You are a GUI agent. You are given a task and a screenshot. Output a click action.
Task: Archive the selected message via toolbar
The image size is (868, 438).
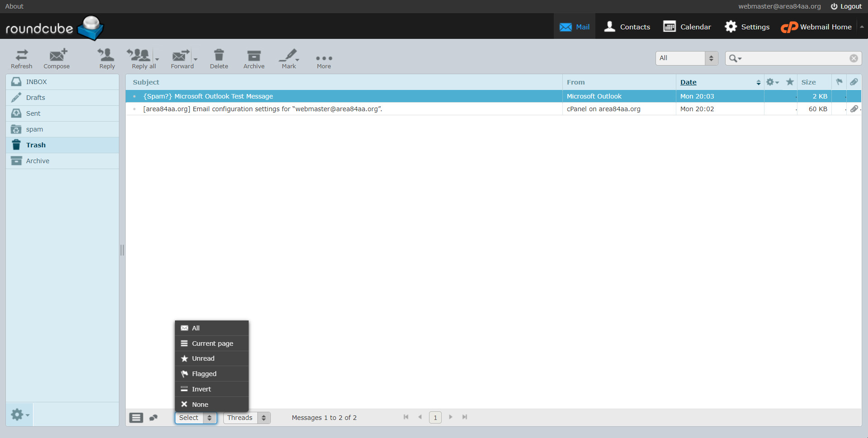click(x=254, y=59)
